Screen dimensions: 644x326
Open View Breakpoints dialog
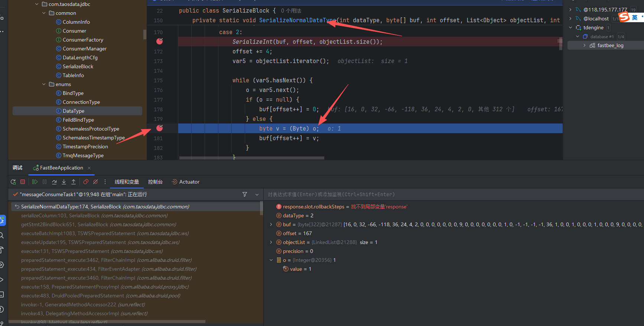tap(86, 182)
